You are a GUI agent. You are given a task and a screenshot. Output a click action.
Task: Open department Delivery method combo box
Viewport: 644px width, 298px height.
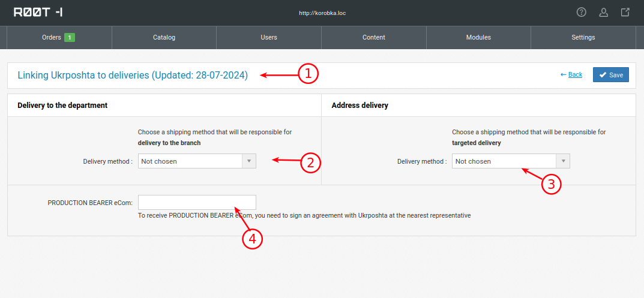[x=197, y=161]
